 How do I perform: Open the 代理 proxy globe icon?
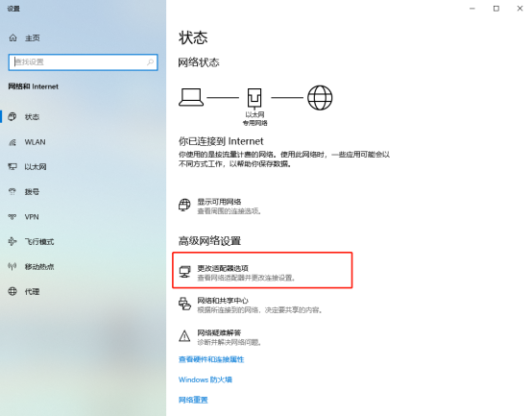[x=12, y=291]
